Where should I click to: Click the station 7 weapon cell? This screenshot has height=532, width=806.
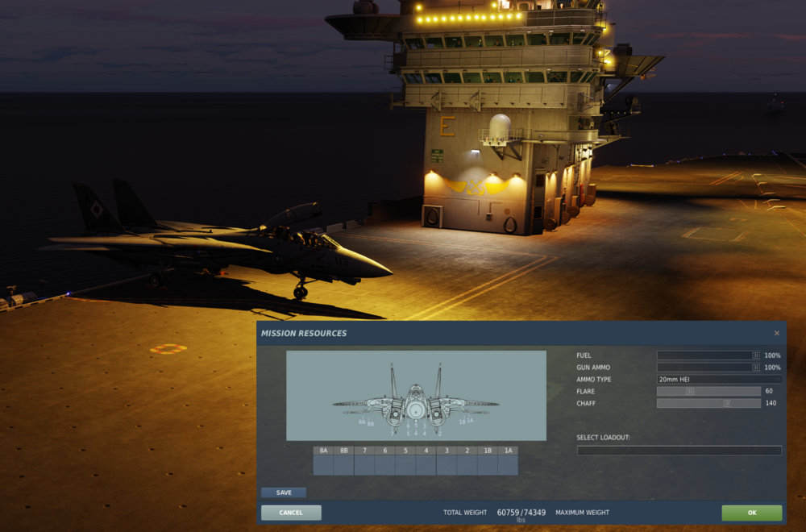point(364,463)
